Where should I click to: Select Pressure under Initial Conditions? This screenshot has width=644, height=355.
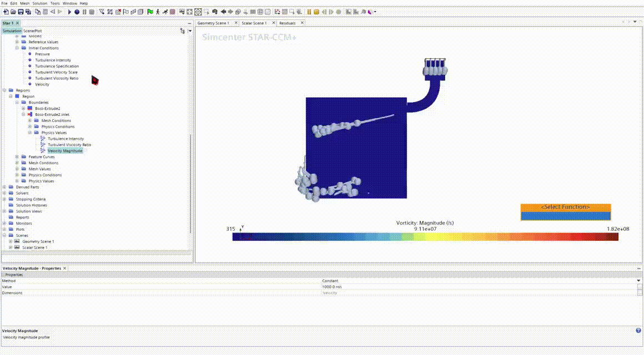point(42,54)
